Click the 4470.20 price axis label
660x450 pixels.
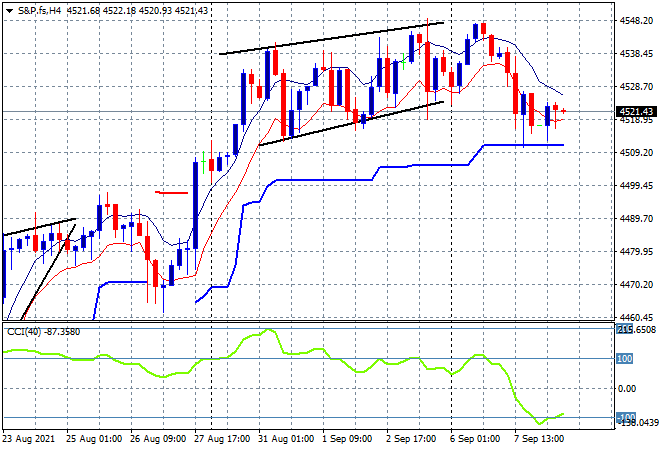[636, 285]
